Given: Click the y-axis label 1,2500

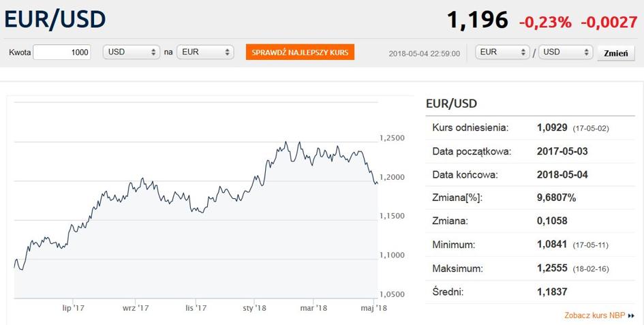Looking at the screenshot, I should pyautogui.click(x=392, y=138).
